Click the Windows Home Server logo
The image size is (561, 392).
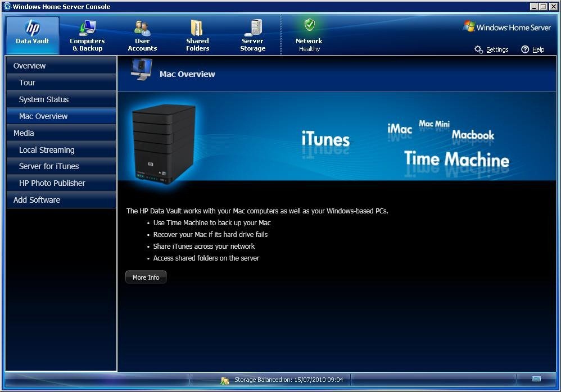pos(507,27)
